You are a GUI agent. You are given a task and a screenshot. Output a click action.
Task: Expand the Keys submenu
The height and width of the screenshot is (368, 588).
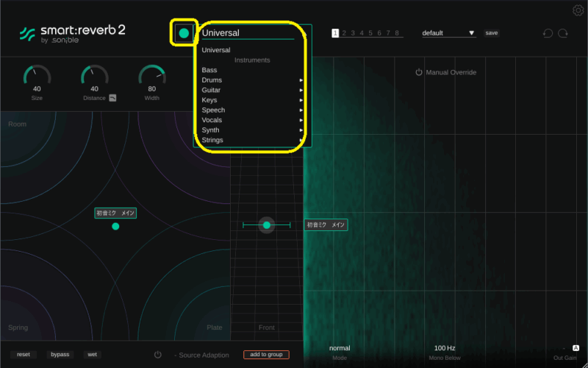tap(252, 100)
